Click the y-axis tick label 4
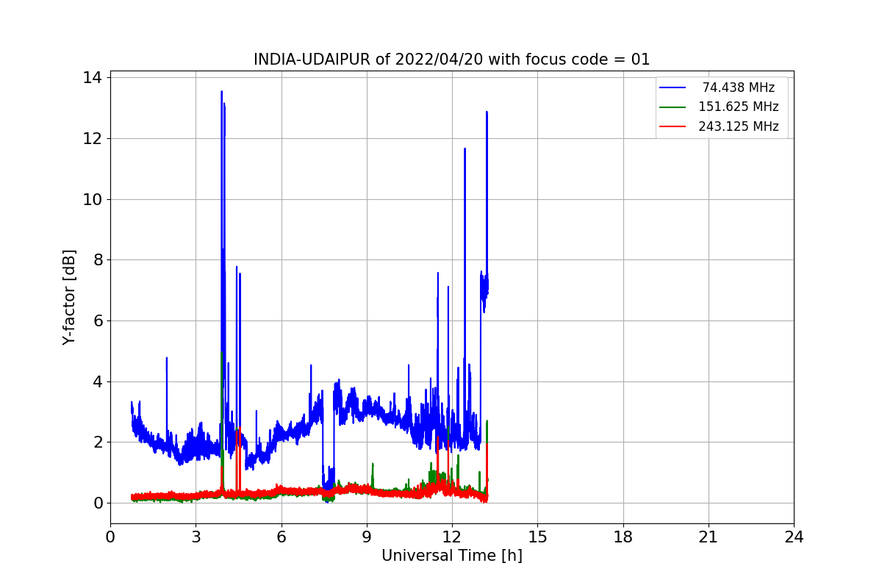 pyautogui.click(x=98, y=381)
